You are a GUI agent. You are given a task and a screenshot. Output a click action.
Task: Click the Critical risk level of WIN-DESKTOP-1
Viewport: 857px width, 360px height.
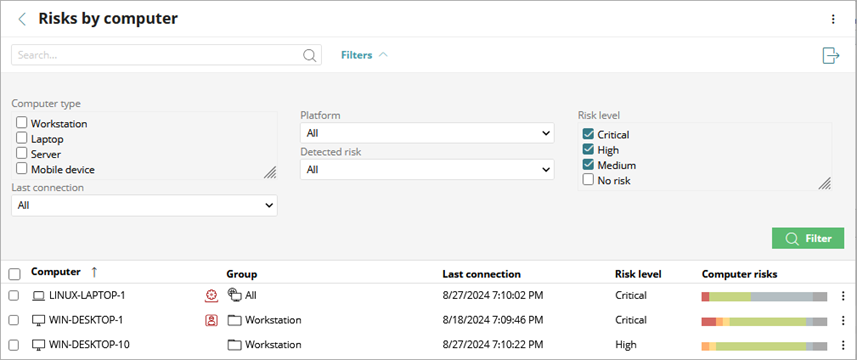coord(631,320)
